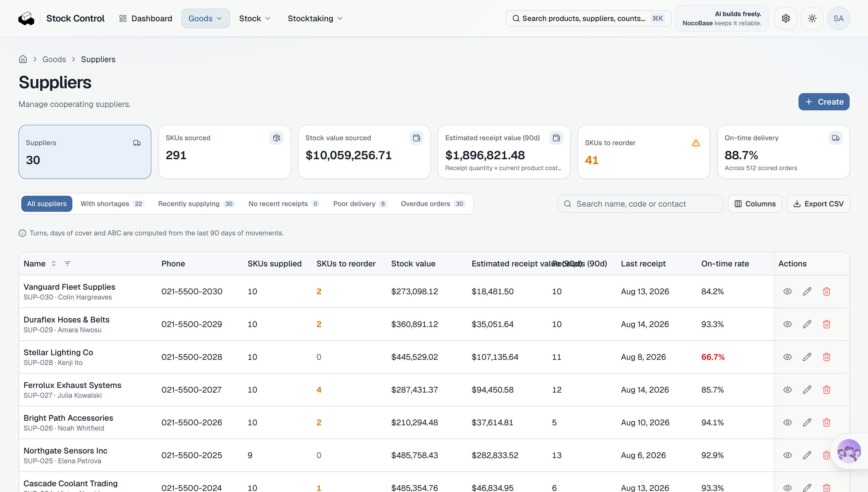
Task: Open the settings gear icon
Action: (x=786, y=19)
